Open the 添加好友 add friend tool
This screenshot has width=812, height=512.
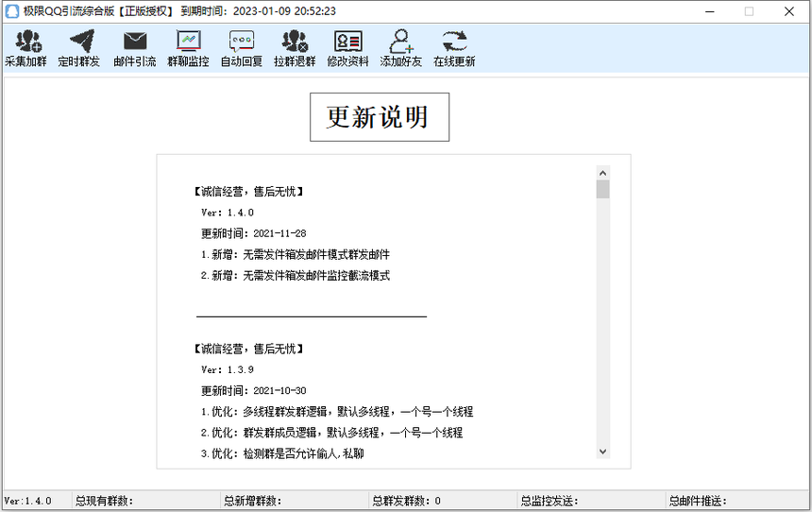coord(401,49)
